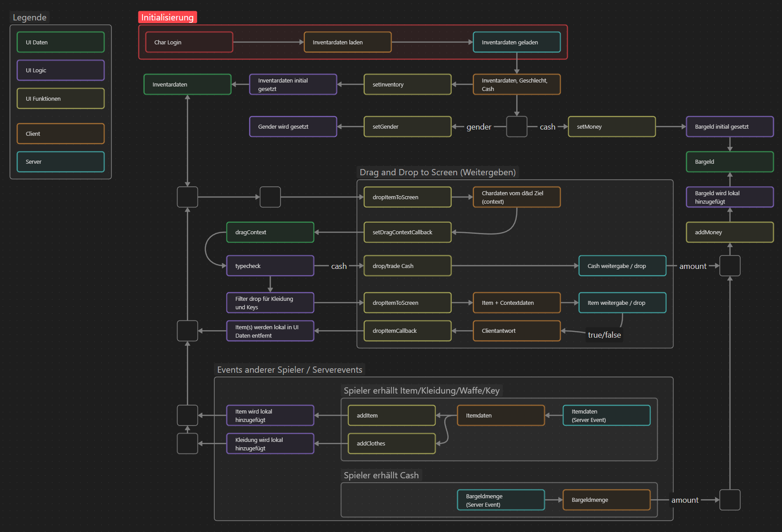This screenshot has height=532, width=782.
Task: Select the 'Chardaten vom d&d Ziel (context)' node
Action: [517, 197]
